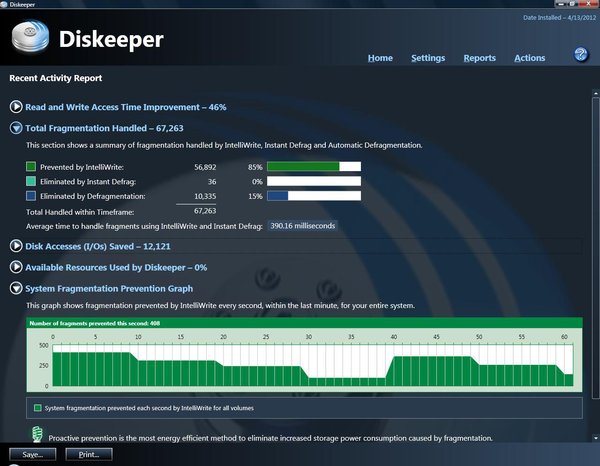Viewport: 600px width, 466px height.
Task: Click the Print... button
Action: tap(88, 454)
